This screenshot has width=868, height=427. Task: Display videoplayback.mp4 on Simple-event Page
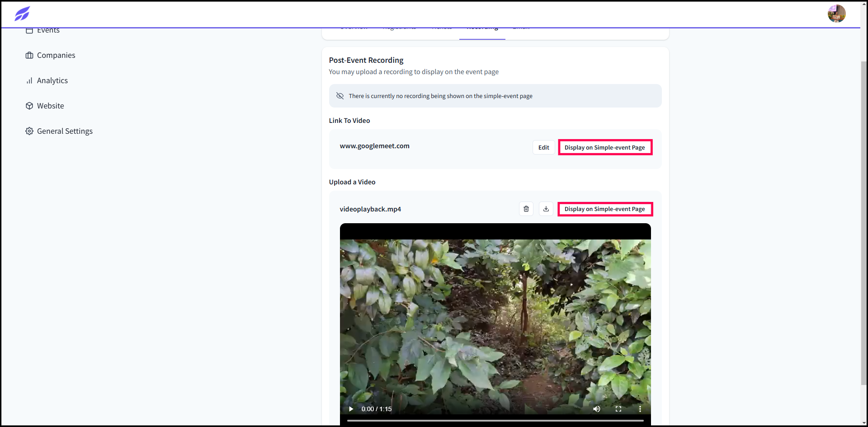[605, 209]
